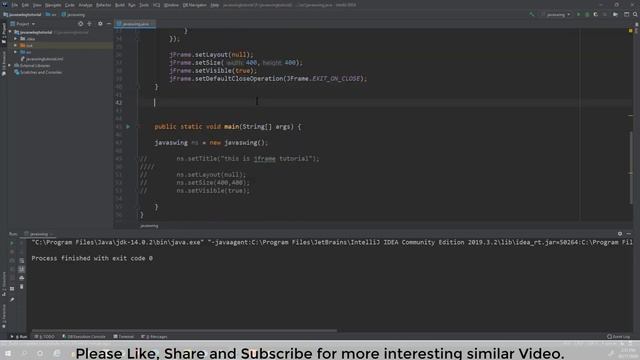640x360 pixels.
Task: Open the Messages tool window tab
Action: [155, 337]
